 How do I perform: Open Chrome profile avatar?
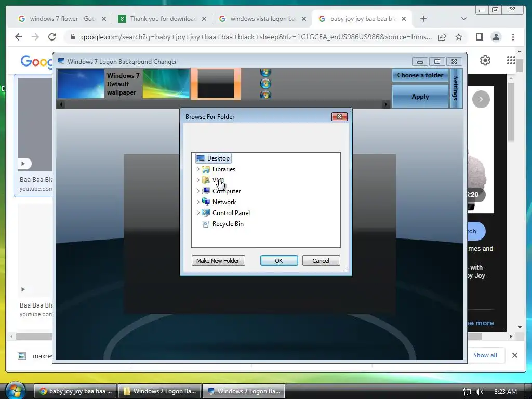pos(496,37)
